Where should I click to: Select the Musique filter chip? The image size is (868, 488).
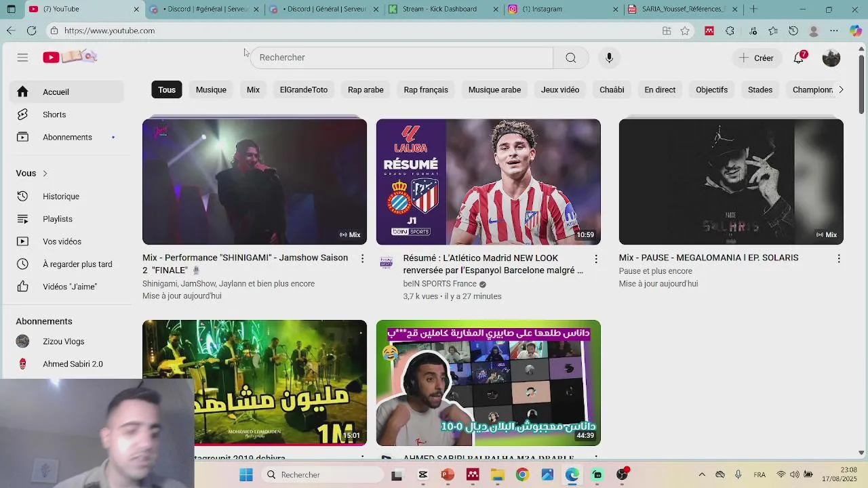(x=211, y=89)
